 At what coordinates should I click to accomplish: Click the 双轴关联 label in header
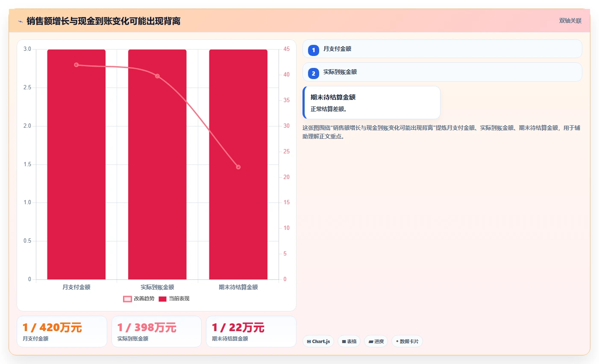(x=570, y=21)
